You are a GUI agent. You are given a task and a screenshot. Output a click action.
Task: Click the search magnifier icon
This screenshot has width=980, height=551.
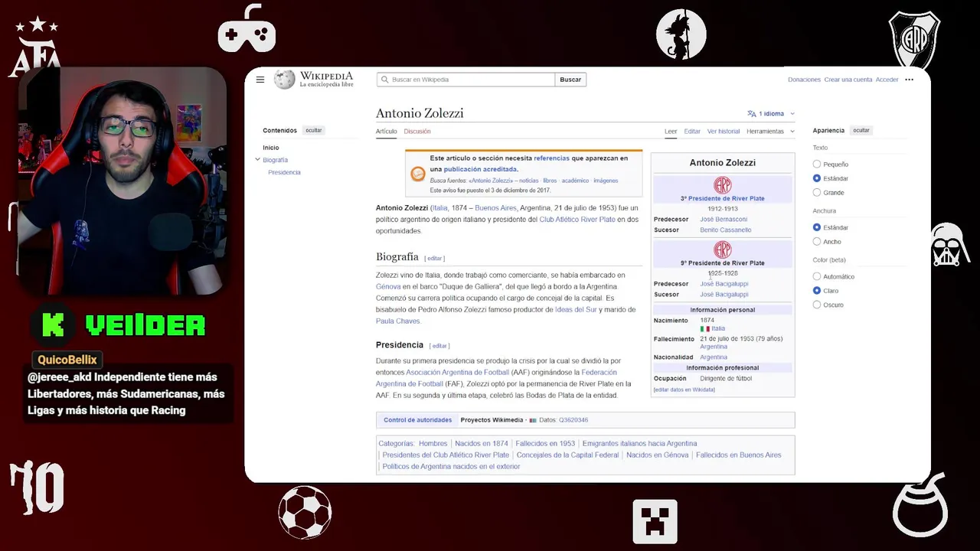(x=384, y=80)
